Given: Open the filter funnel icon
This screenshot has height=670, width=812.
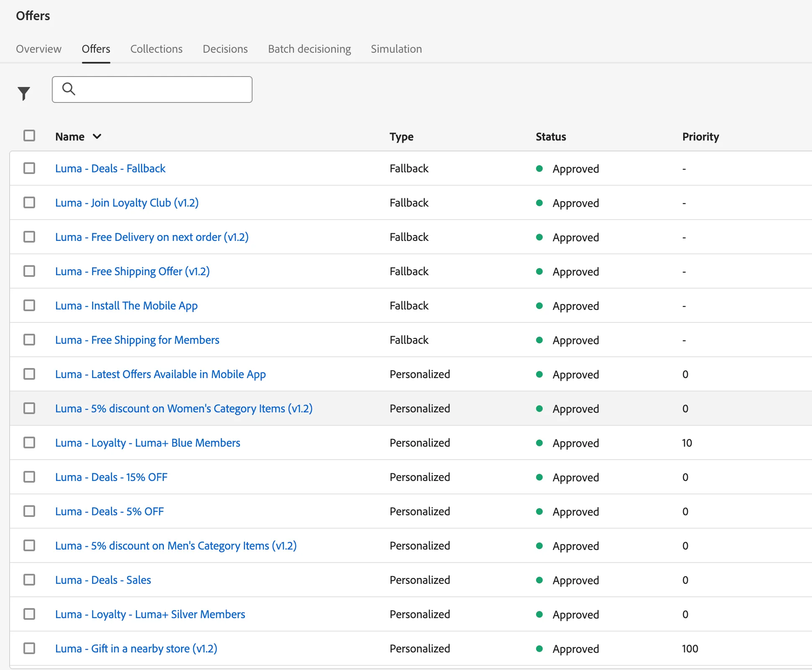Looking at the screenshot, I should pos(24,93).
